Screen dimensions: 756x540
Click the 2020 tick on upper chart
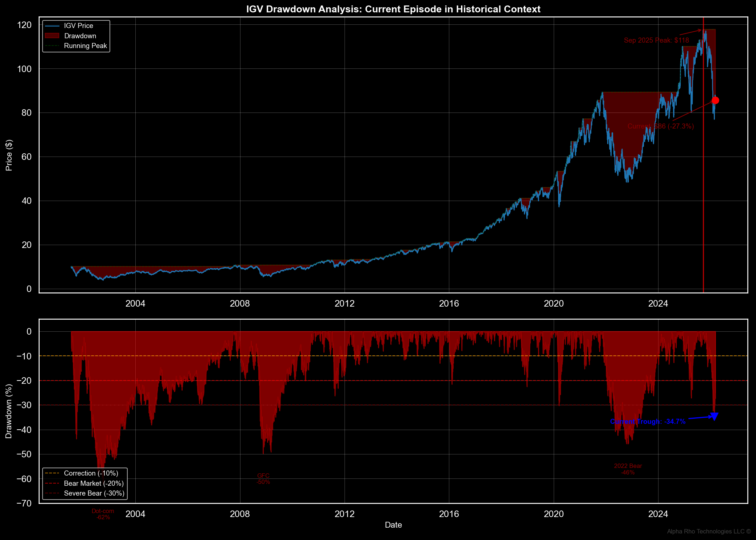tap(553, 304)
